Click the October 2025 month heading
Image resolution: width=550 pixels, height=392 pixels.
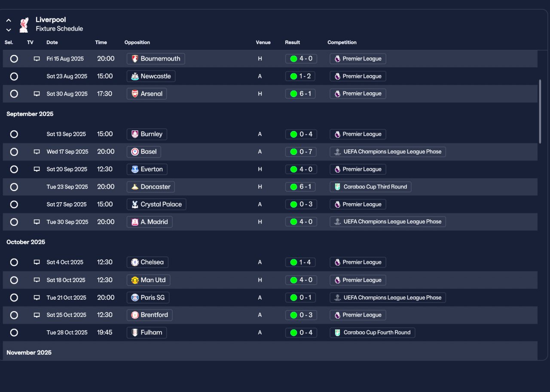[x=26, y=242]
